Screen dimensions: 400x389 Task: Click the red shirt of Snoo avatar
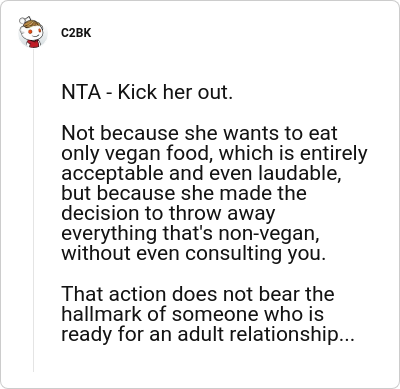(x=34, y=44)
